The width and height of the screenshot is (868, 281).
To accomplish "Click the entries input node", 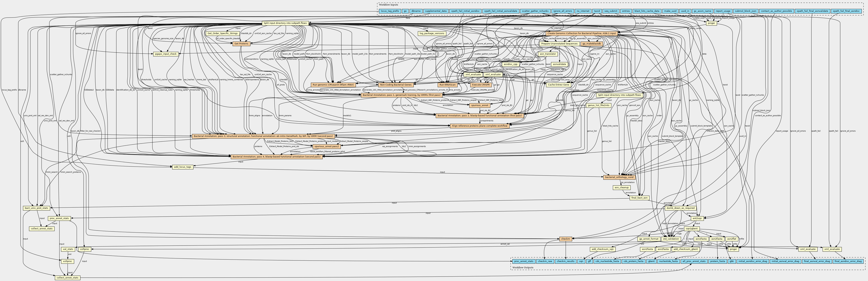I will coord(626,11).
